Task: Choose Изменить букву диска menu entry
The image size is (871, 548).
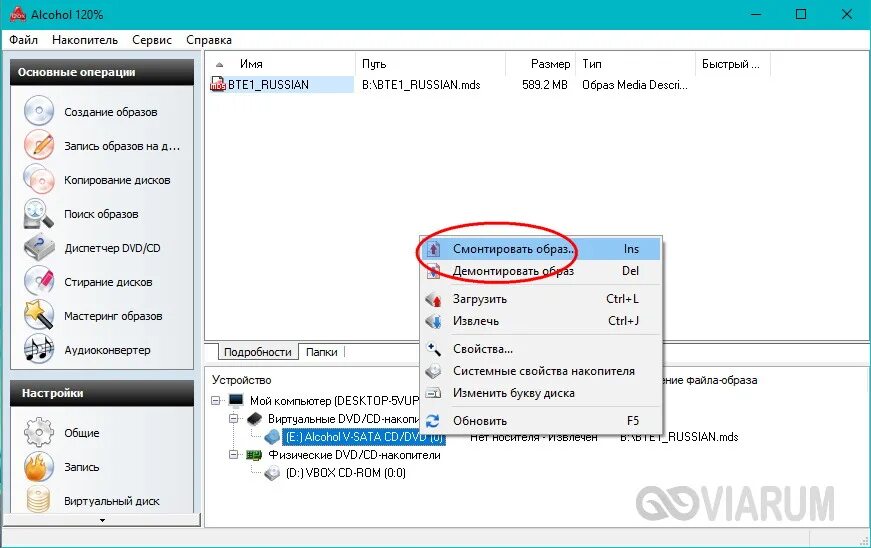Action: [540, 393]
